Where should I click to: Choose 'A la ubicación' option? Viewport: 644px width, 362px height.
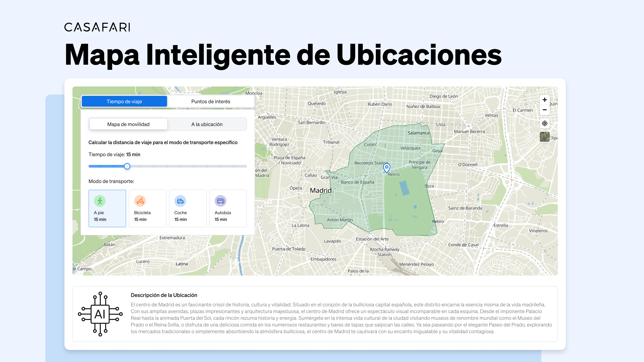click(x=207, y=124)
